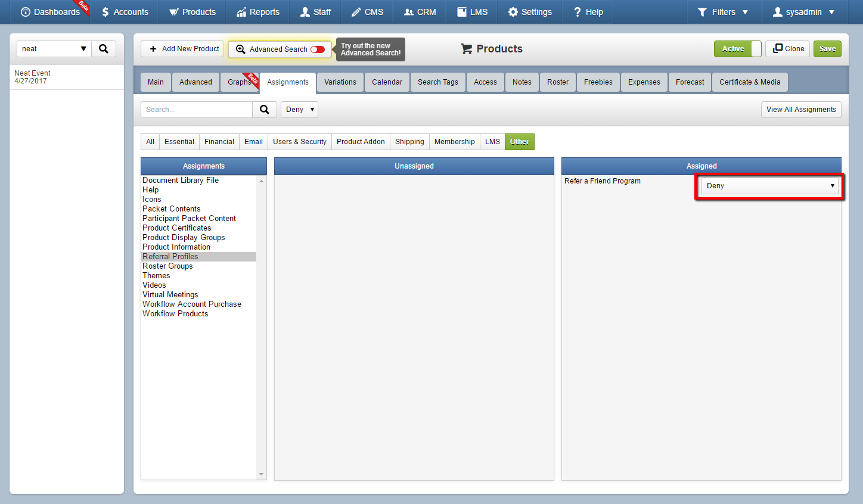Viewport: 863px width, 504px height.
Task: Open Deny dropdown for Refer a Friend Program
Action: tap(769, 186)
